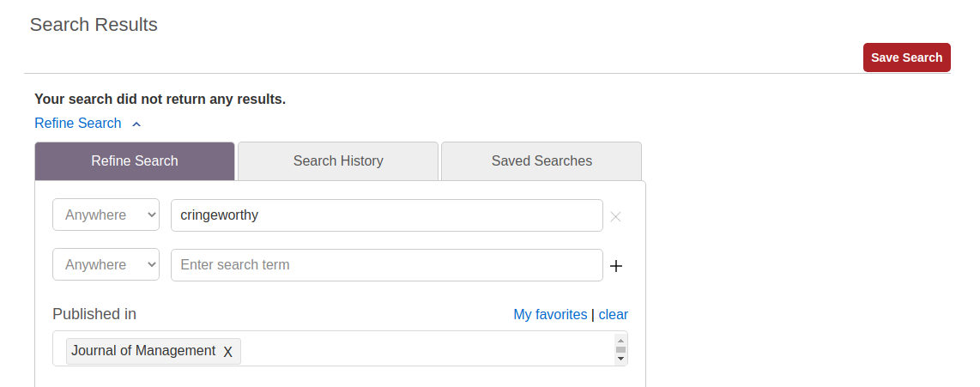This screenshot has height=387, width=980.
Task: Click the Published in scrollbar up arrow
Action: [620, 341]
